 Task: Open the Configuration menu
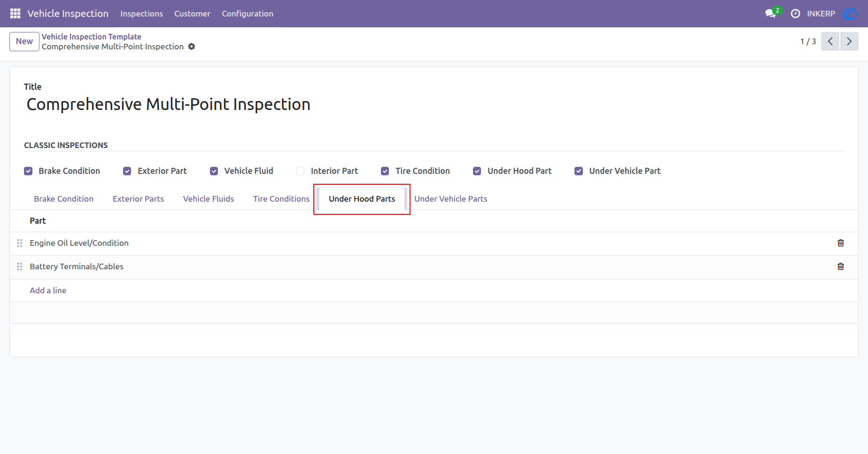pyautogui.click(x=248, y=14)
